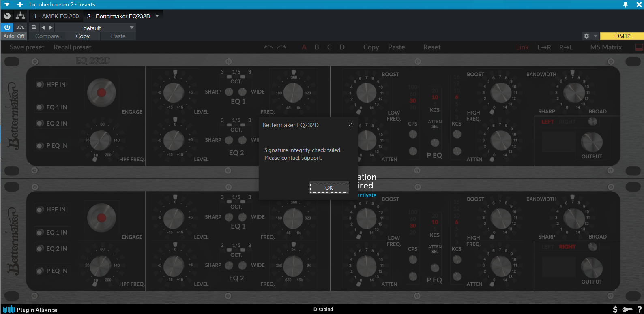Click the 'Signature integrity check failed.' message
Image resolution: width=644 pixels, height=314 pixels.
[303, 150]
